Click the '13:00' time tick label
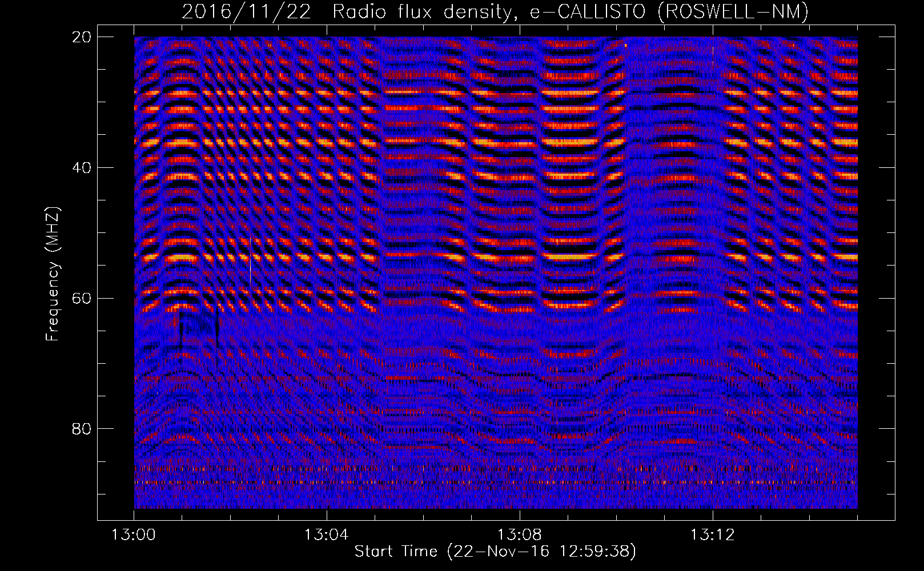Viewport: 924px width, 571px height. 134,535
